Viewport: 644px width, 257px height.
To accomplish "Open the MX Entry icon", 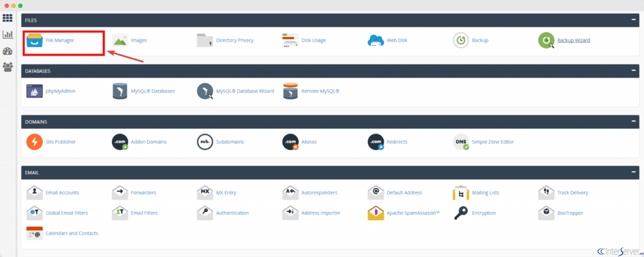I will [205, 192].
